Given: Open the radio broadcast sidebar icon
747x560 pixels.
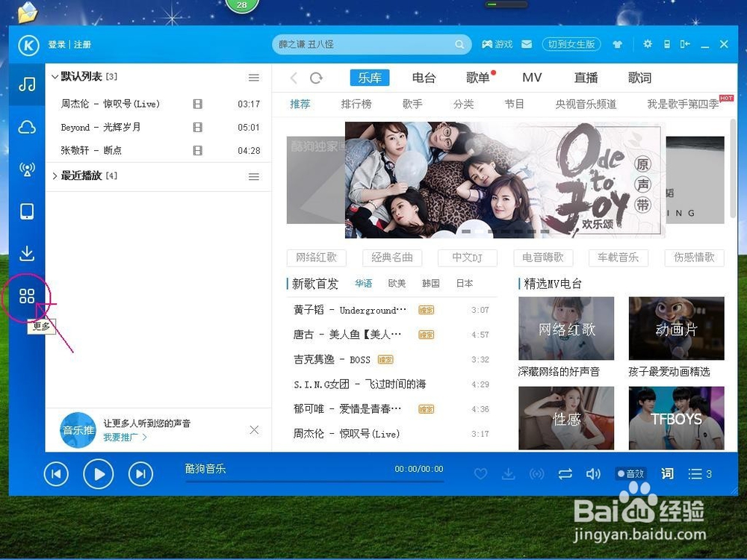Looking at the screenshot, I should pos(27,169).
